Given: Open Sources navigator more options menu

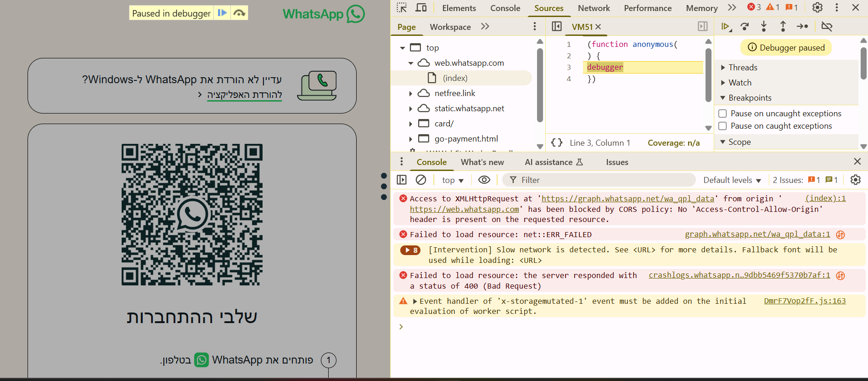Looking at the screenshot, I should [x=535, y=26].
